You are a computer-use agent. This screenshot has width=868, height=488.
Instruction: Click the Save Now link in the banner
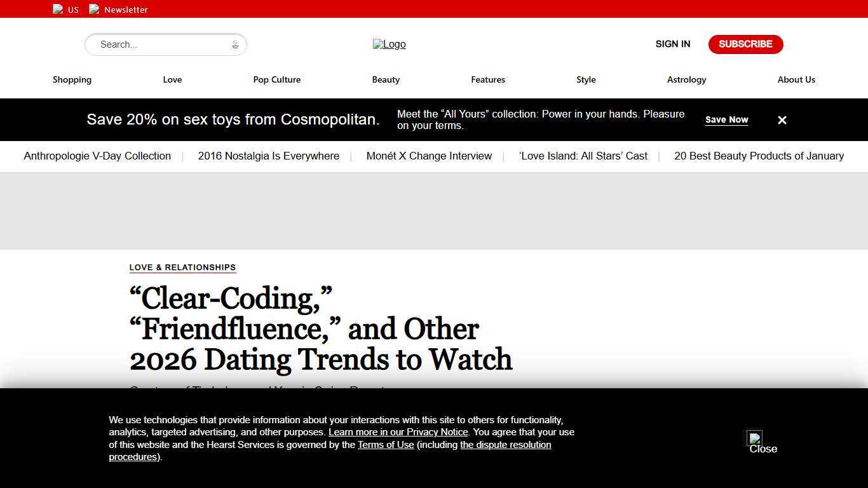click(x=726, y=119)
